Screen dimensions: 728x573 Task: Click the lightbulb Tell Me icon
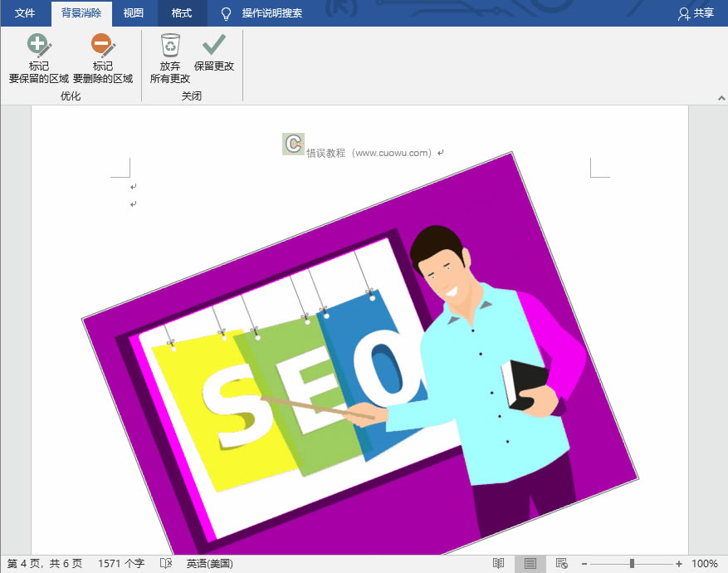[226, 13]
